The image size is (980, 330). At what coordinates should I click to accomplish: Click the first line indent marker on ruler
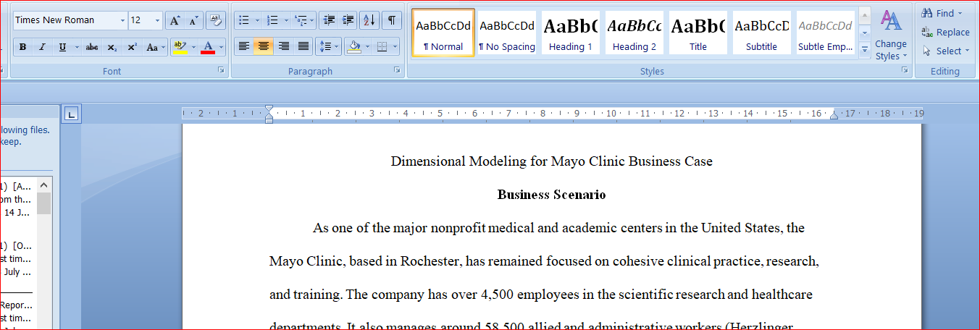tap(269, 109)
